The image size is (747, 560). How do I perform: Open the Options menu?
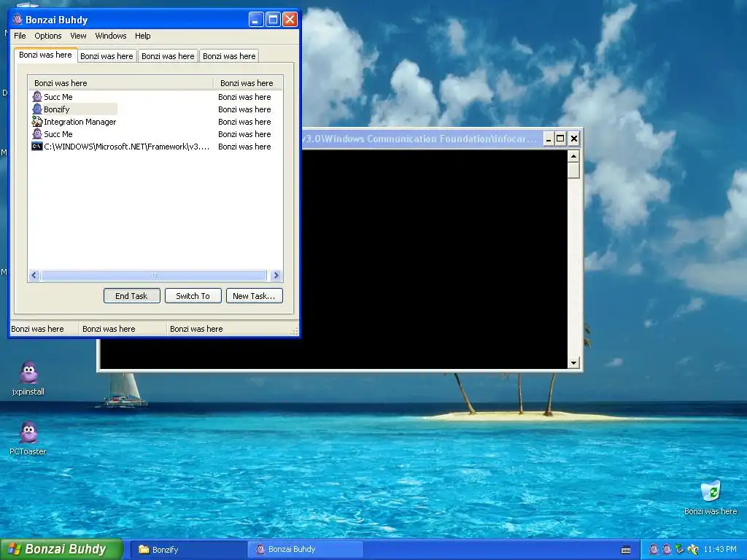click(x=48, y=36)
